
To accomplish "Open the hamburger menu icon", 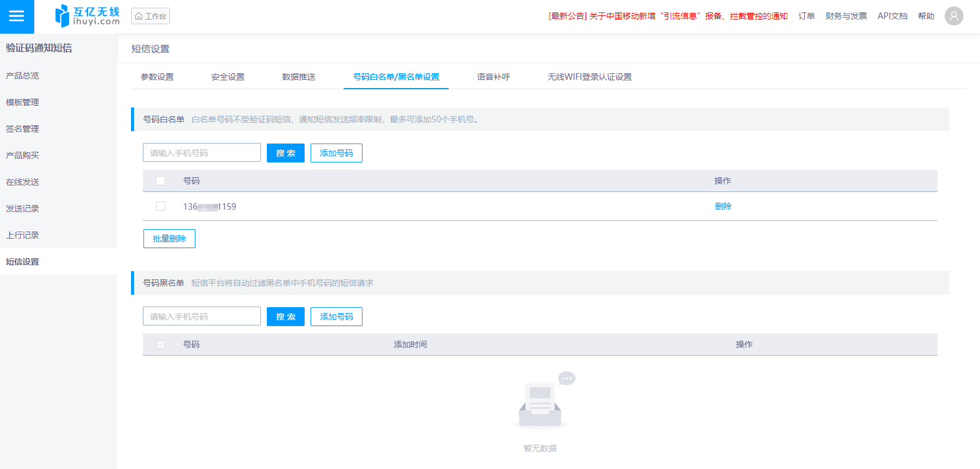I will pos(17,17).
